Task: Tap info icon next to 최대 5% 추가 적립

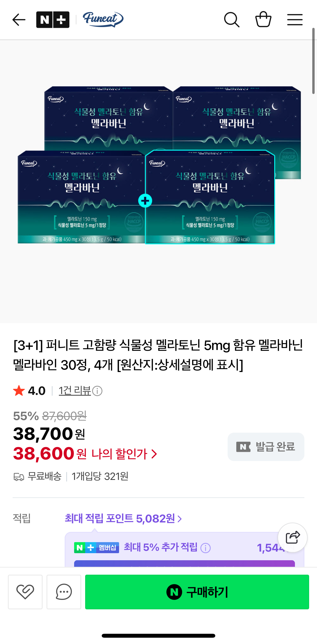Action: 206,548
